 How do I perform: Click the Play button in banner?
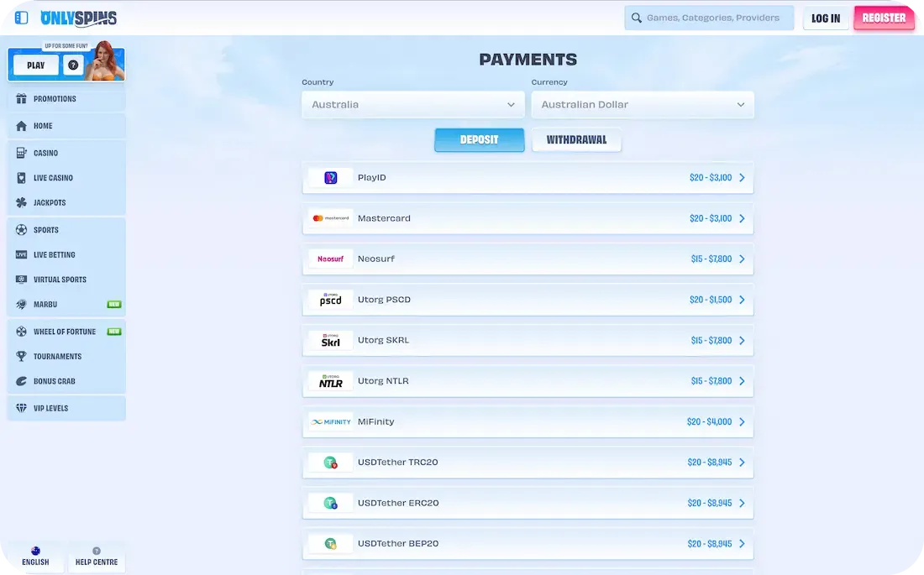point(35,65)
